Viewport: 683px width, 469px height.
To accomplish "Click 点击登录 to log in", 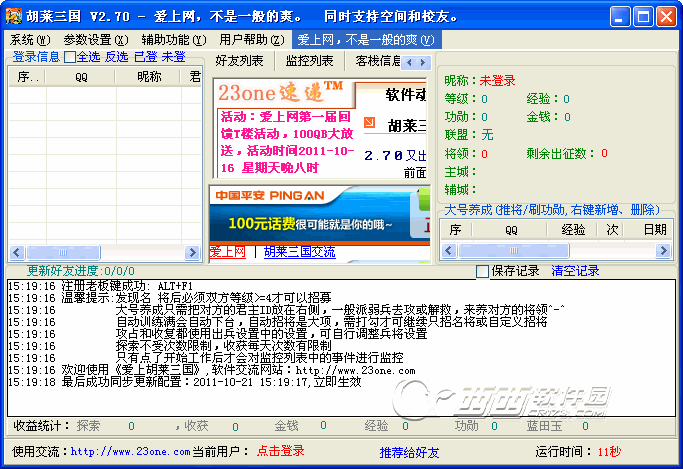I will coord(281,451).
